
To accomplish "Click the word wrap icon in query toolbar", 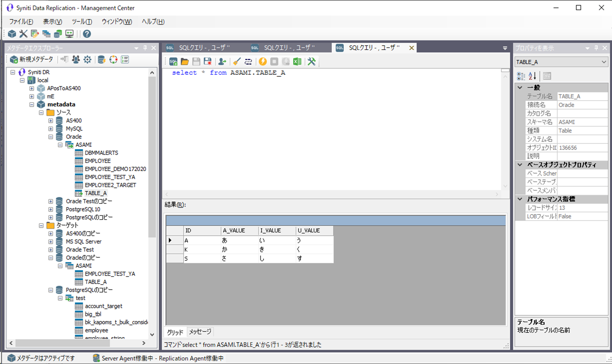I will tap(248, 61).
